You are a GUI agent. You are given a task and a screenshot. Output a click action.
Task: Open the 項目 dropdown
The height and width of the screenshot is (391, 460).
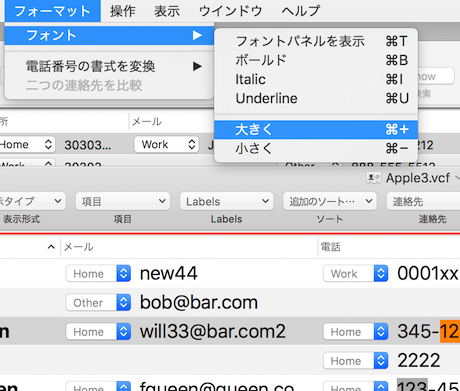pos(123,201)
